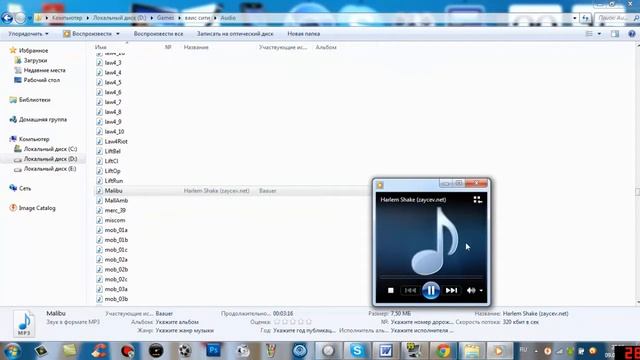
Task: Sort by the Имя column header
Action: (100, 47)
